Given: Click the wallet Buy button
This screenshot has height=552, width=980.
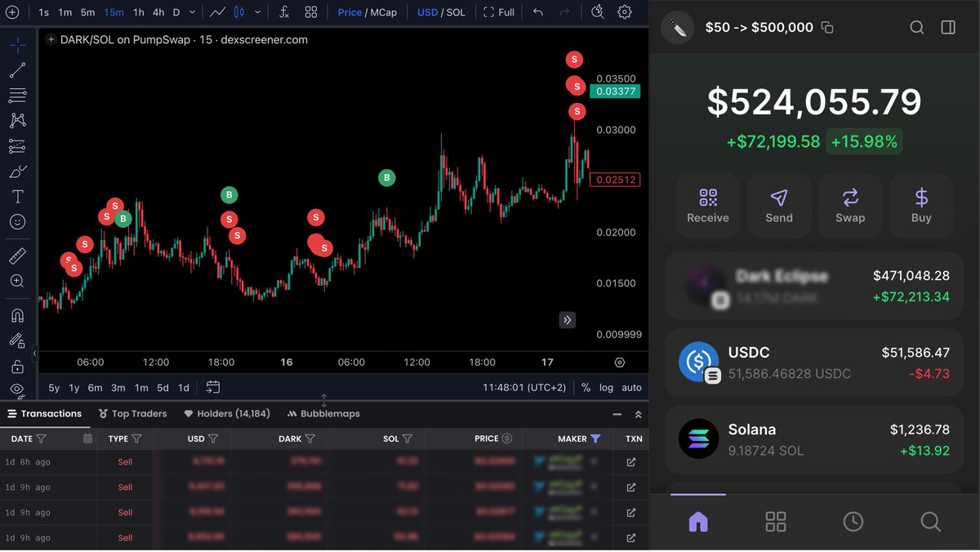Looking at the screenshot, I should pos(921,206).
